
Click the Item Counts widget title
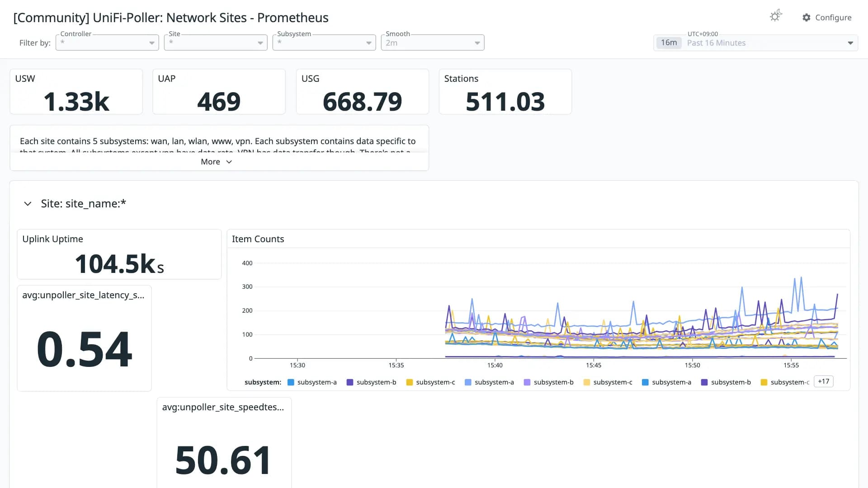[258, 239]
